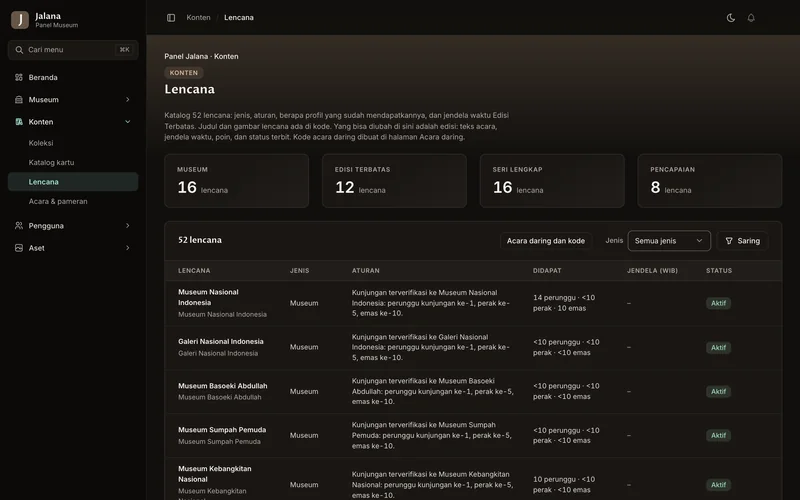Click rule text for Museum Sumpah Pemuda
800x500 pixels.
click(x=432, y=435)
